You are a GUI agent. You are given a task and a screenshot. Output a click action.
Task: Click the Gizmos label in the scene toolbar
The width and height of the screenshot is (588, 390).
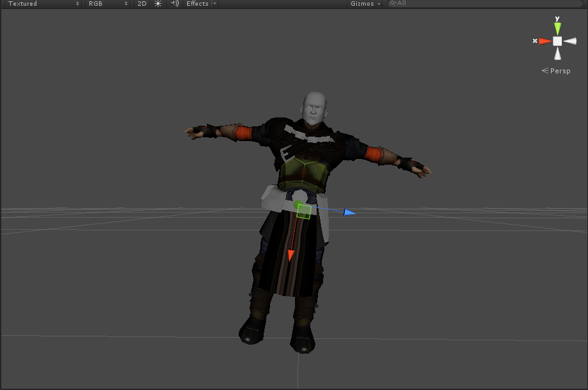362,4
